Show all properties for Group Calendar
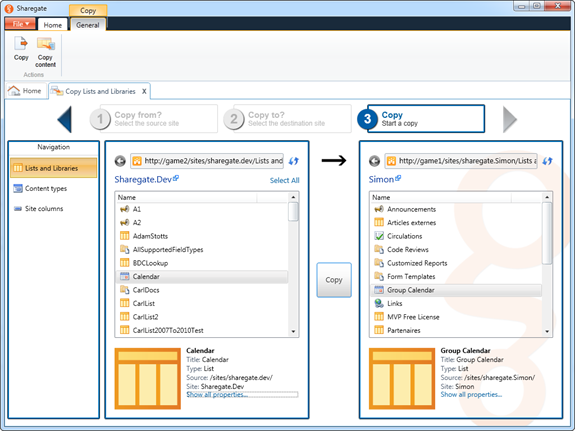This screenshot has height=431, width=575. coord(471,395)
